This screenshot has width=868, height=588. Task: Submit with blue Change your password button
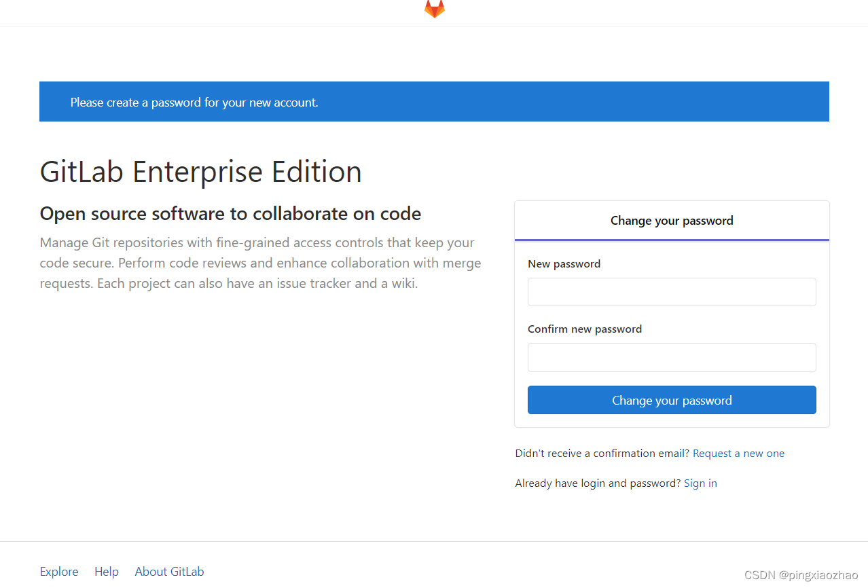[672, 400]
